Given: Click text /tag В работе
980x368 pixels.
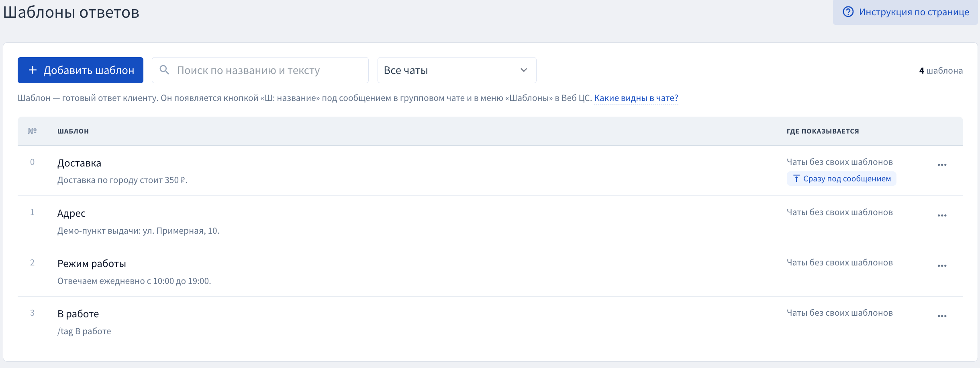Looking at the screenshot, I should (84, 331).
